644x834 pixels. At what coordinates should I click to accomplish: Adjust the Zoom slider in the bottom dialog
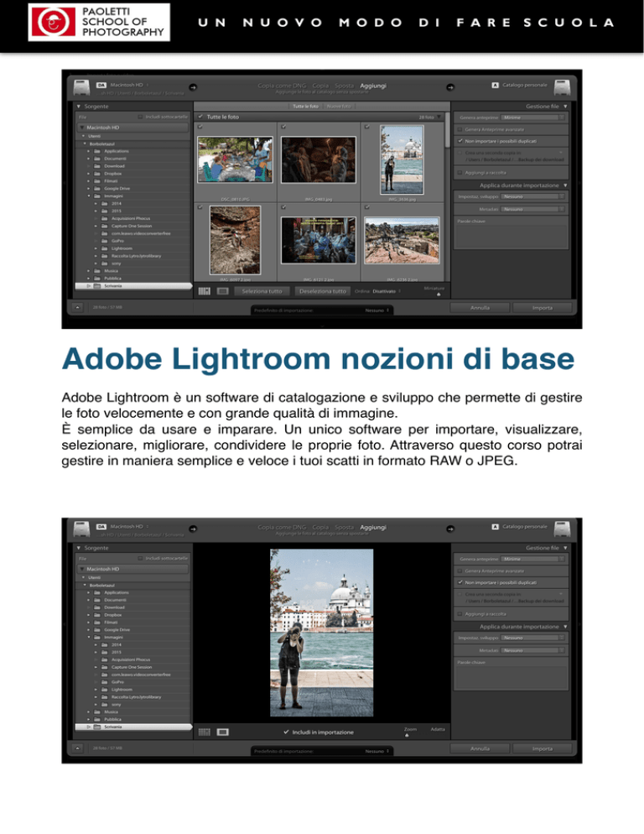click(x=407, y=736)
